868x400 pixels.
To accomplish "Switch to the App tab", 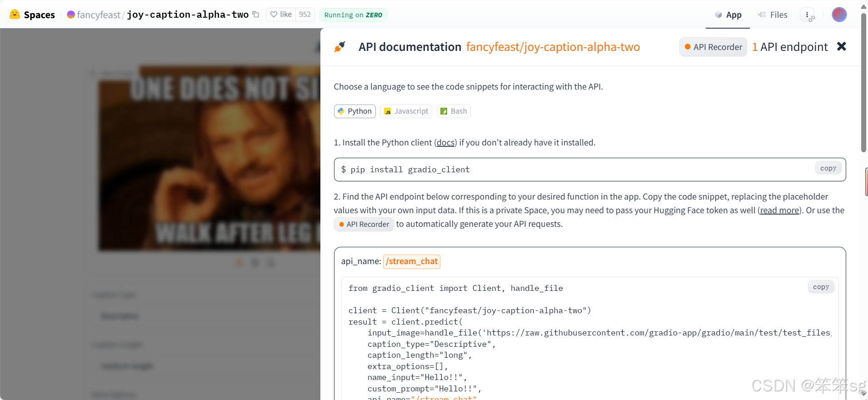I will (x=728, y=15).
